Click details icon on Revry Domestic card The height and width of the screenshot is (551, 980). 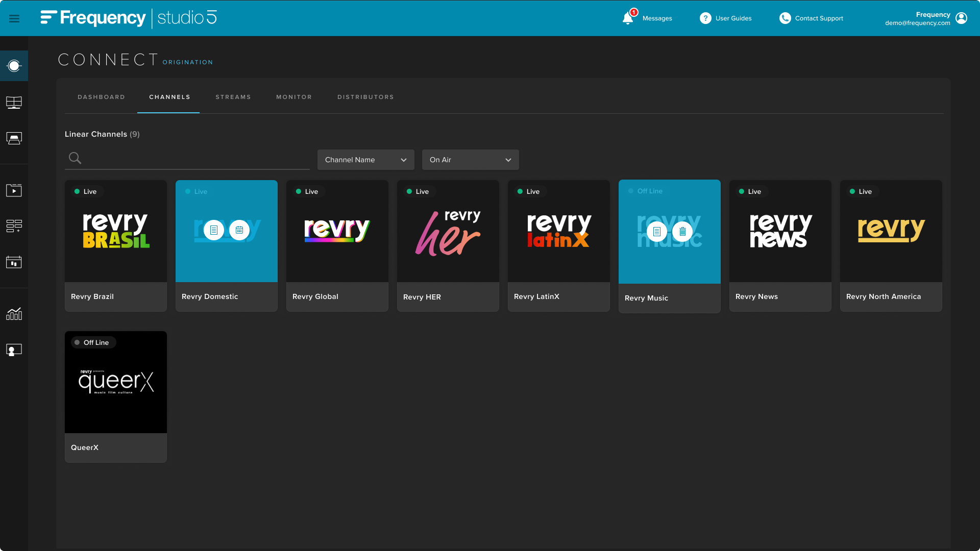(214, 230)
